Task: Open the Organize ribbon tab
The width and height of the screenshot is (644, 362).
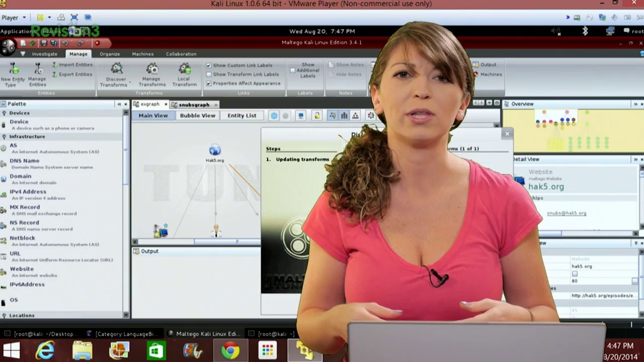Action: point(110,54)
